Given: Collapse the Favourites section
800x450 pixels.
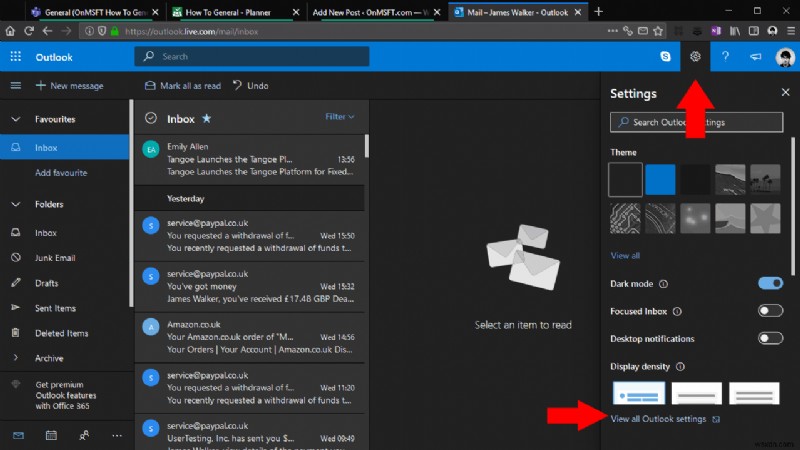Looking at the screenshot, I should (16, 119).
